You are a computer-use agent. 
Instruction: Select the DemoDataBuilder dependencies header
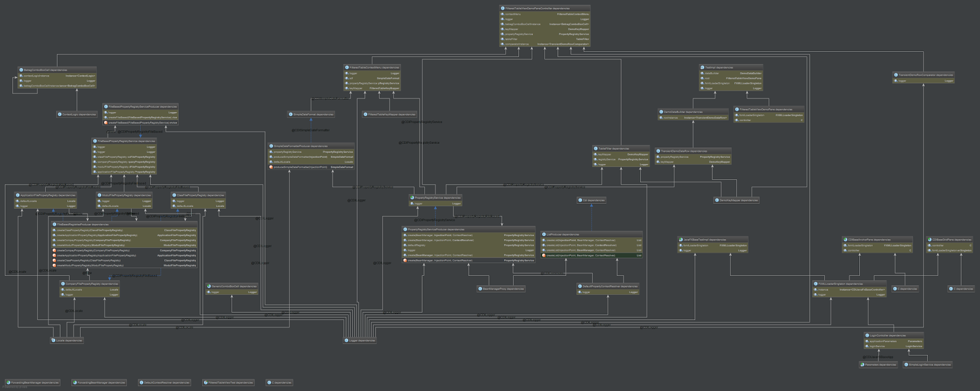(x=693, y=112)
